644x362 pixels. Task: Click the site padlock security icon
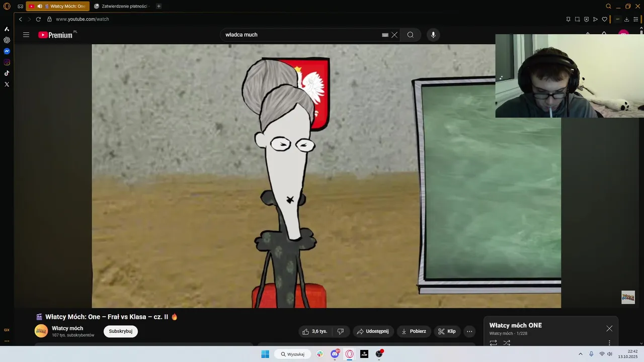pyautogui.click(x=49, y=19)
